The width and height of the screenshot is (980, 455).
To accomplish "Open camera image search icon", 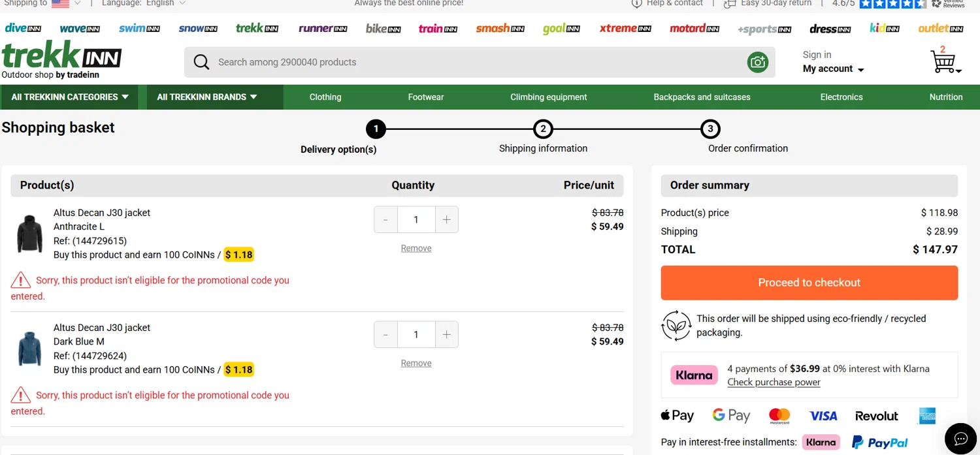I will 758,62.
